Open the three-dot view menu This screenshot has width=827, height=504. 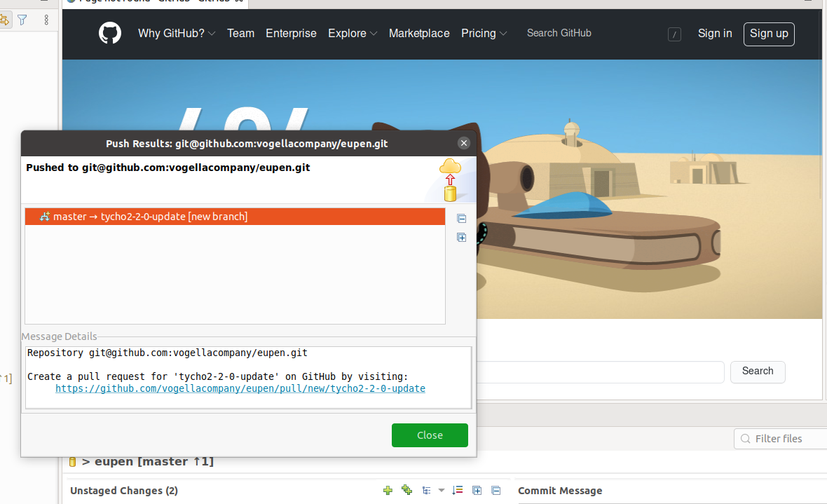point(46,20)
